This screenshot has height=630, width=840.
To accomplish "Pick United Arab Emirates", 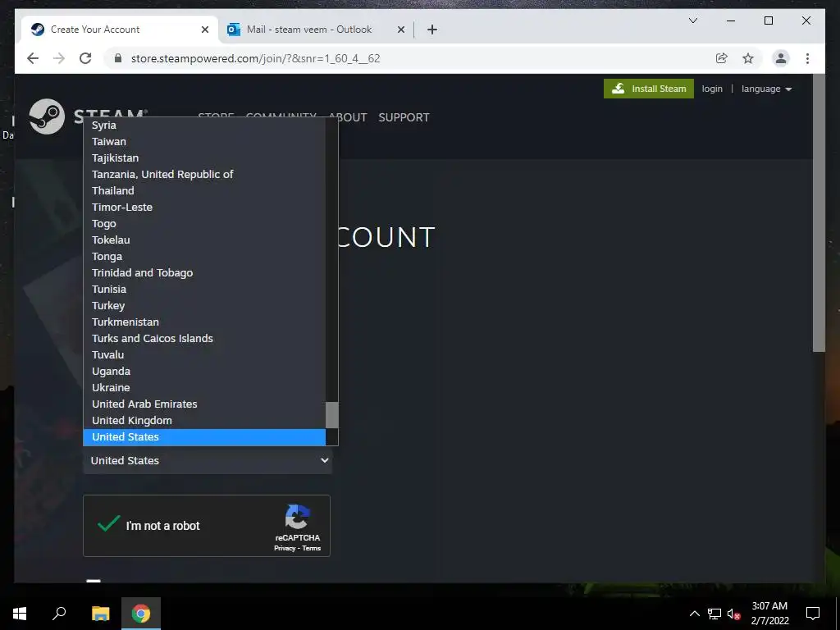I will (x=204, y=404).
